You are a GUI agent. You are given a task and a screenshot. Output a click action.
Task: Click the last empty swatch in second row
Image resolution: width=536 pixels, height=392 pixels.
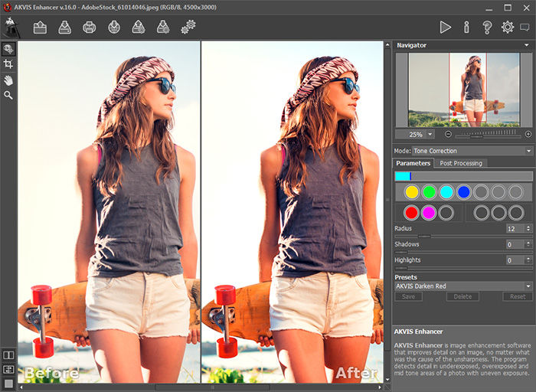(516, 213)
